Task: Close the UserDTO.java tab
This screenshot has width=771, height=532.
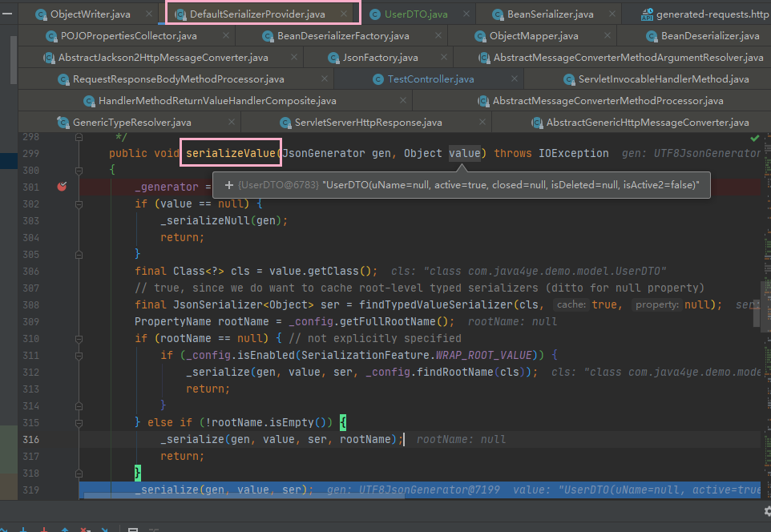Action: 466,14
